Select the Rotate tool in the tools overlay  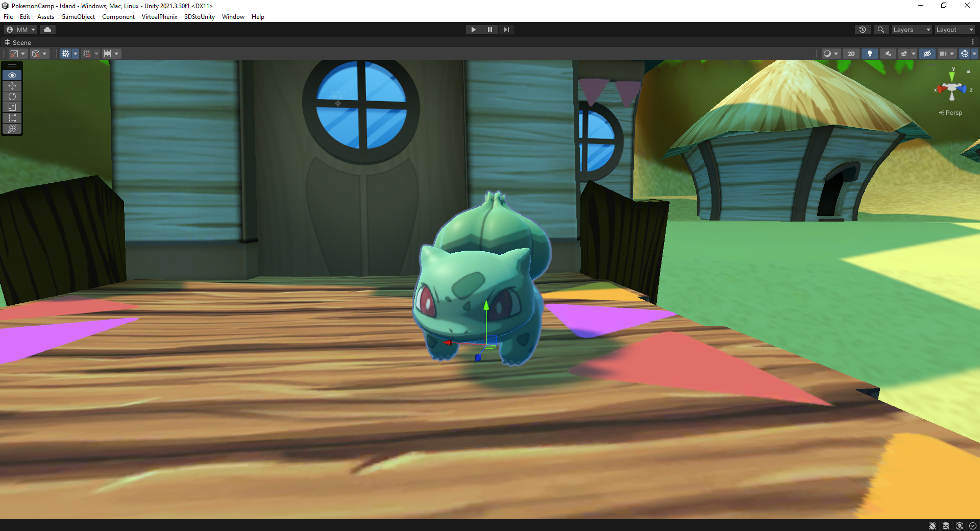point(12,96)
